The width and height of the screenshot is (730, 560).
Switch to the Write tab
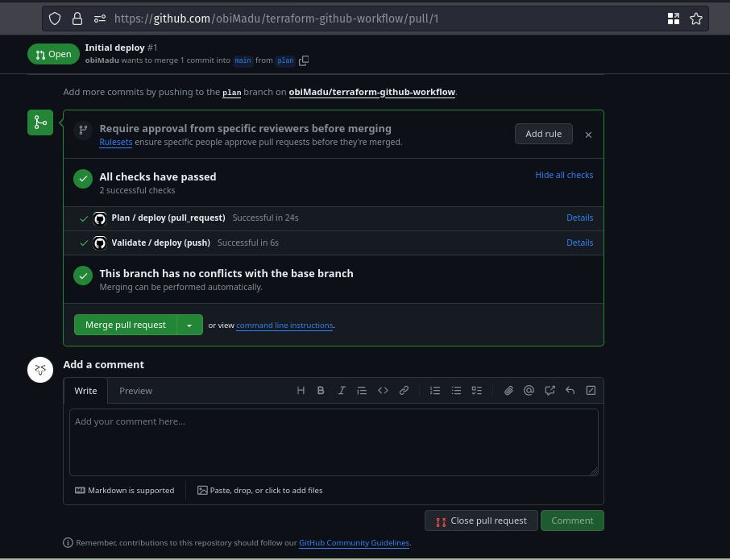click(x=85, y=391)
